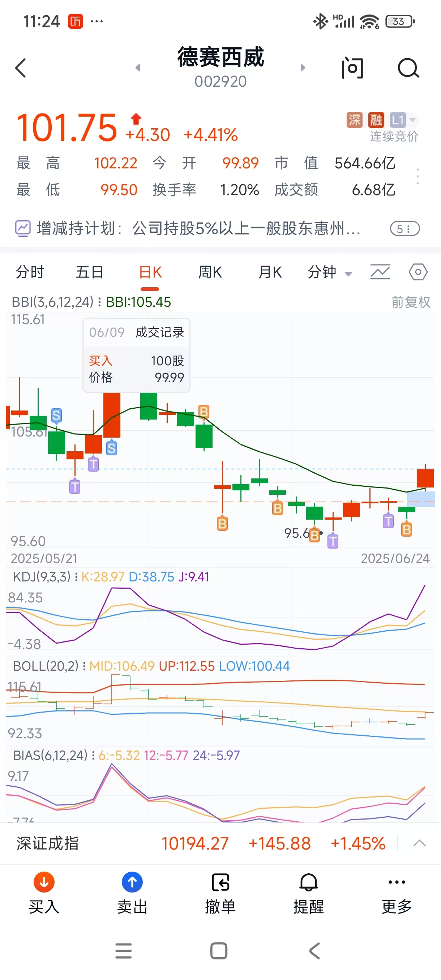Switch to the next stock arrow
The height and width of the screenshot is (980, 441).
coord(303,68)
